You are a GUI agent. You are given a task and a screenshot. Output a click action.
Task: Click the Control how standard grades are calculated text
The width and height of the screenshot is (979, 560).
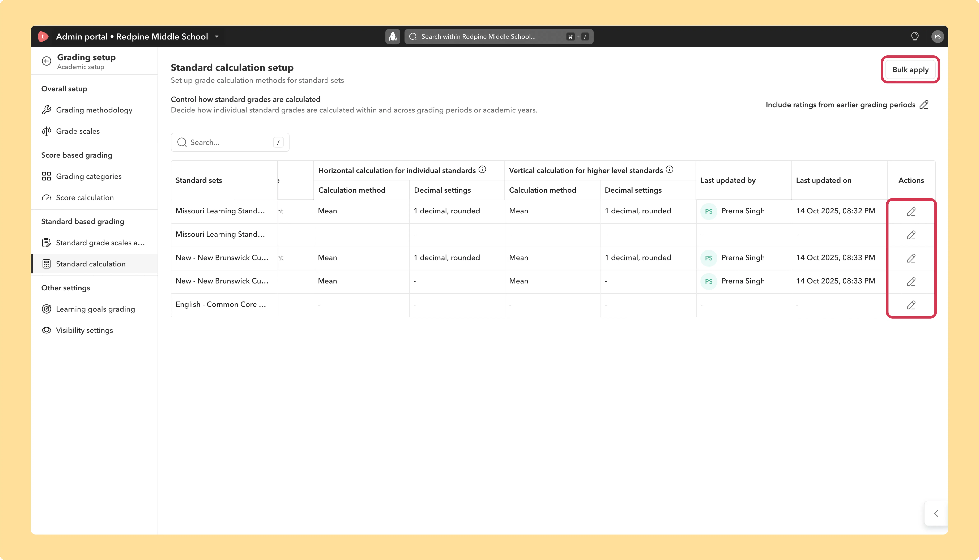245,99
